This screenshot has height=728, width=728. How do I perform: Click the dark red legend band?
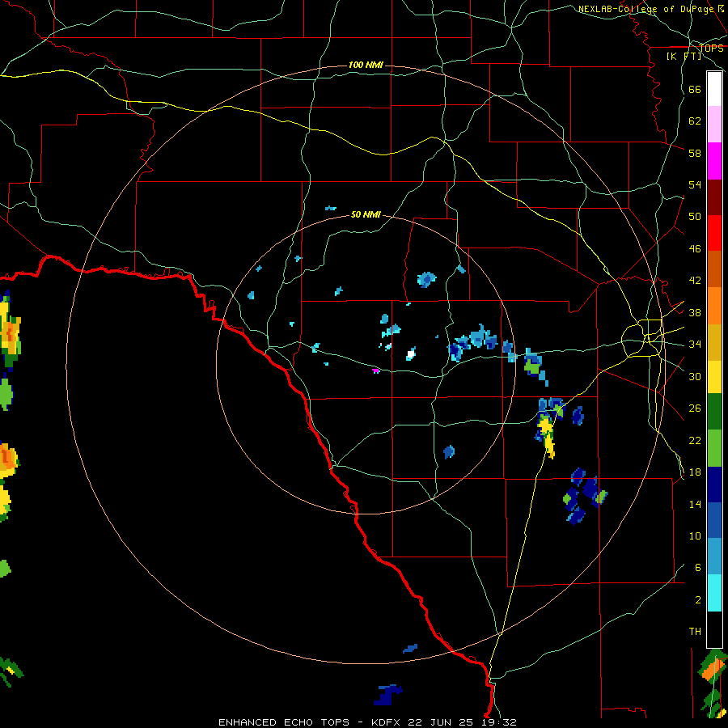[x=714, y=197]
